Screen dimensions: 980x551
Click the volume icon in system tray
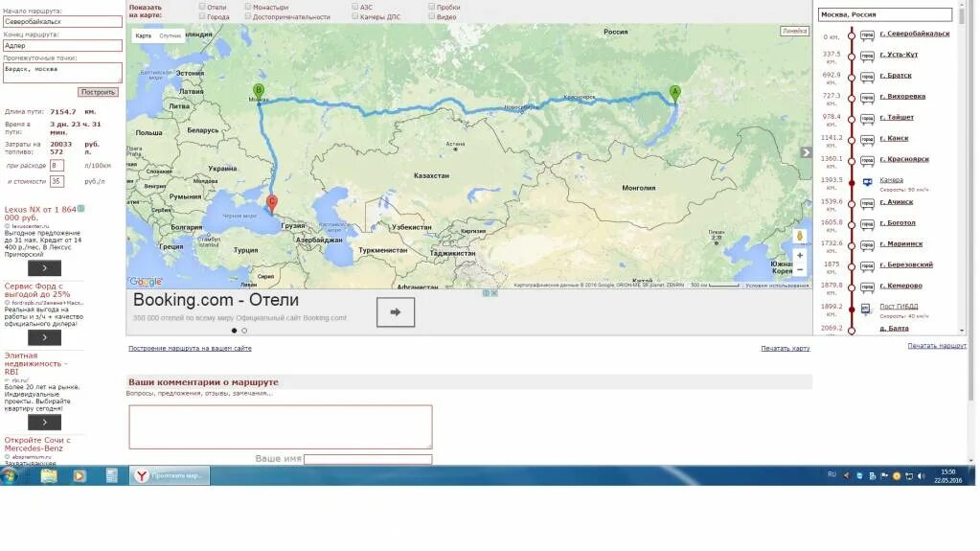pos(922,476)
